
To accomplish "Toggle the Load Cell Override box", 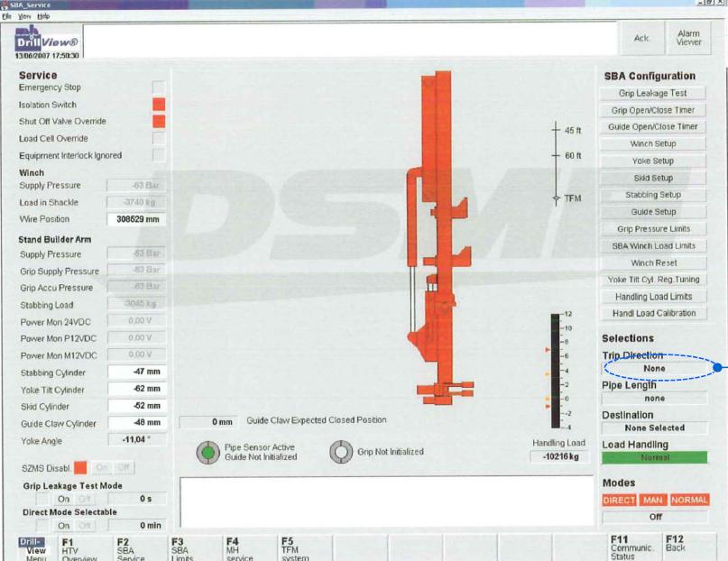I will pyautogui.click(x=159, y=138).
